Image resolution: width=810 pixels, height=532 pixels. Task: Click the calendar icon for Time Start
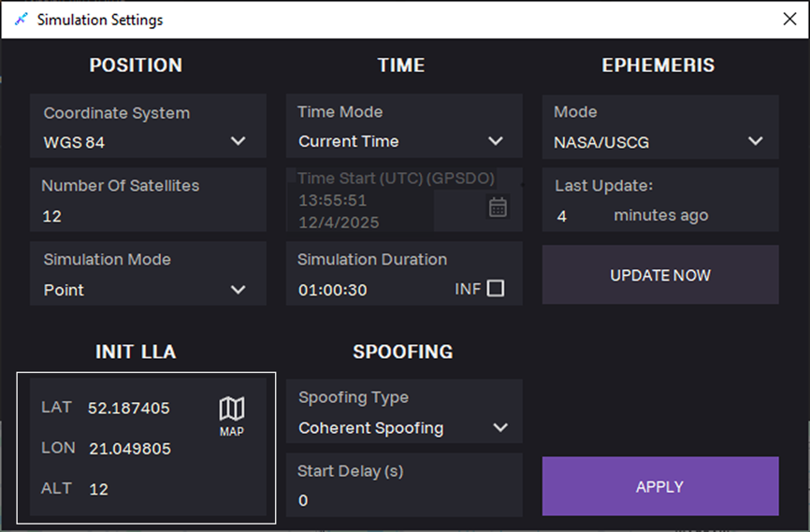[x=498, y=208]
